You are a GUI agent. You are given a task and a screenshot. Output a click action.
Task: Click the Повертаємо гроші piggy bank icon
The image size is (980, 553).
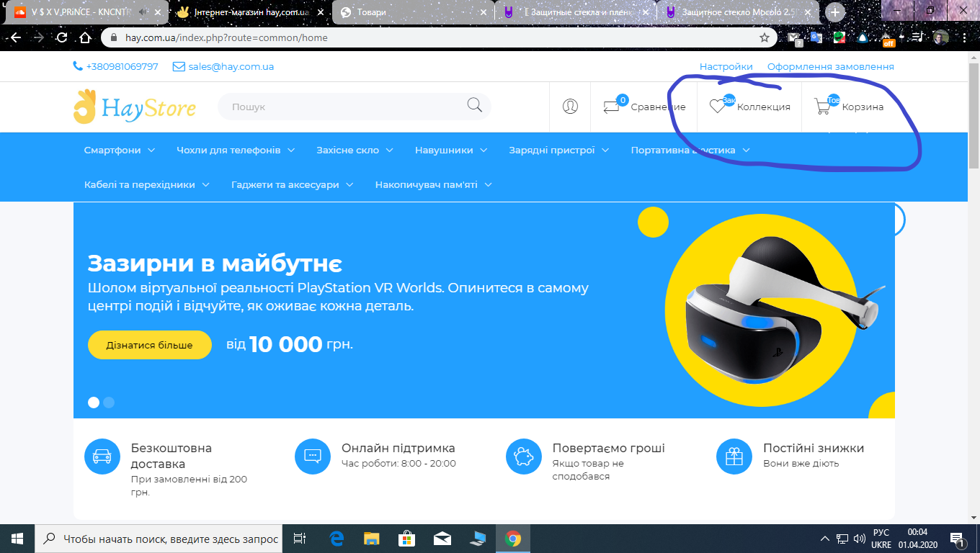(524, 456)
